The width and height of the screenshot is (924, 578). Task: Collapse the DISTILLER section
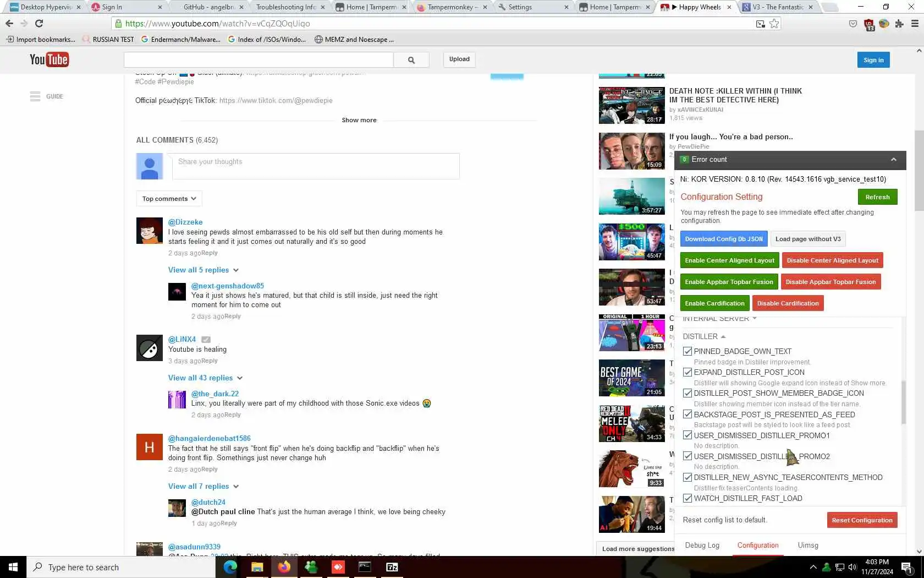coord(705,336)
